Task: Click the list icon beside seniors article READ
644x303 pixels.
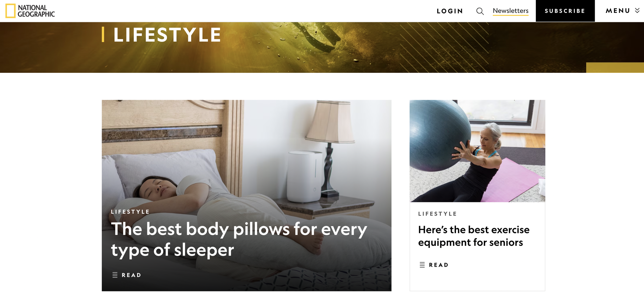Action: tap(422, 265)
